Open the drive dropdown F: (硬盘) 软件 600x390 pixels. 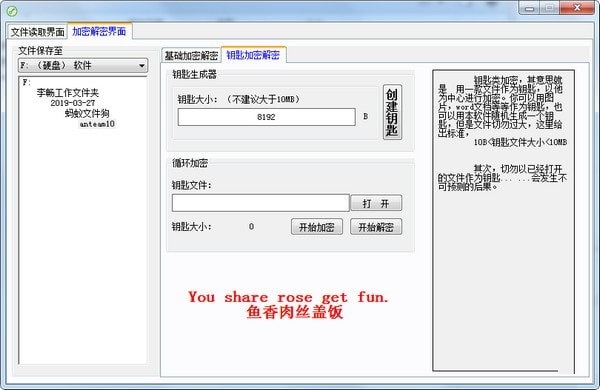pos(83,65)
